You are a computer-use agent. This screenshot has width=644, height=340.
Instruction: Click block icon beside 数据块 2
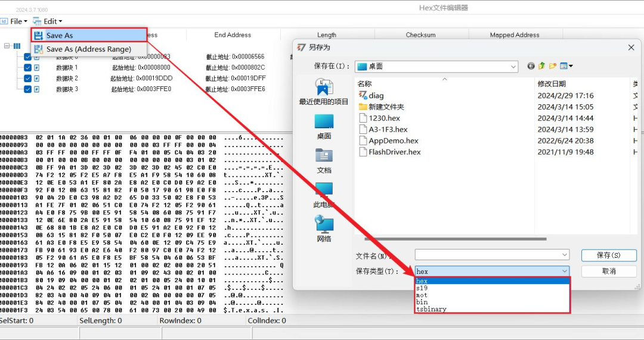pos(37,79)
